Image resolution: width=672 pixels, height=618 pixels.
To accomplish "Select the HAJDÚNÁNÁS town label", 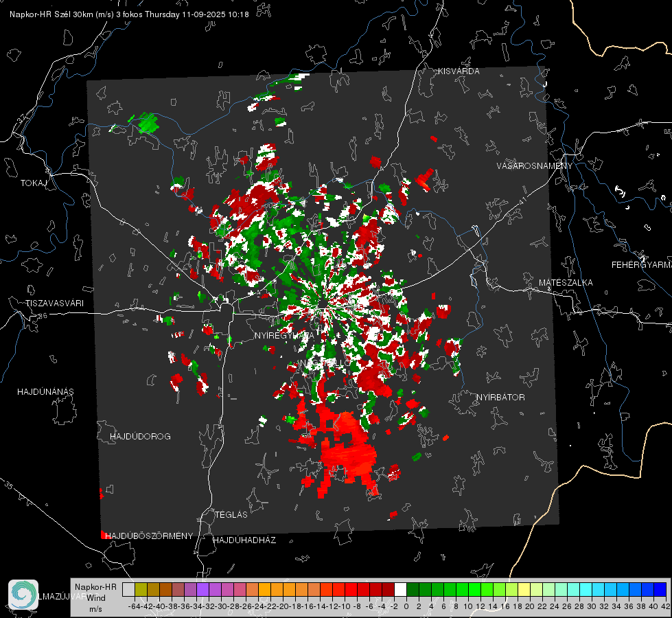I will 45,391.
